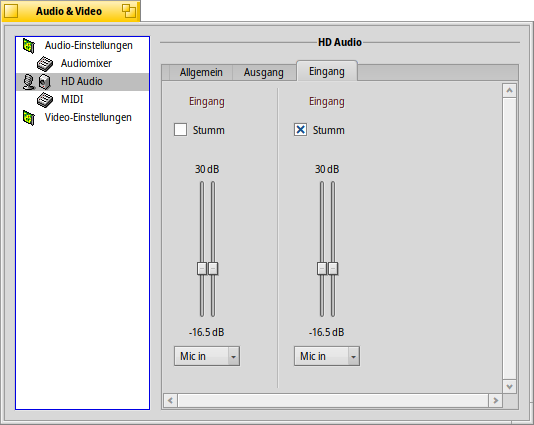534x425 pixels.
Task: Click the horizontal scrollbar right arrow
Action: click(496, 400)
